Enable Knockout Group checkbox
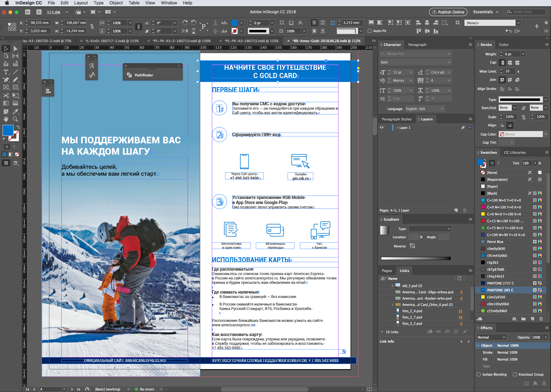551x392 pixels. pos(515,374)
